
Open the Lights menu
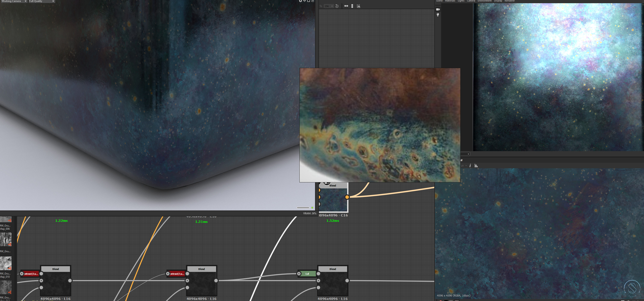click(461, 1)
